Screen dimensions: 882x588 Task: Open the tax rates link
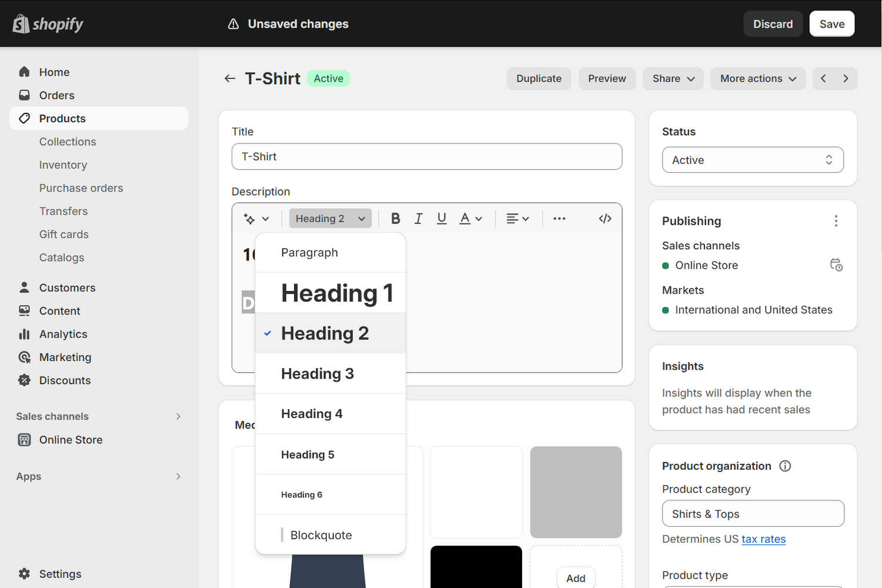coord(764,539)
